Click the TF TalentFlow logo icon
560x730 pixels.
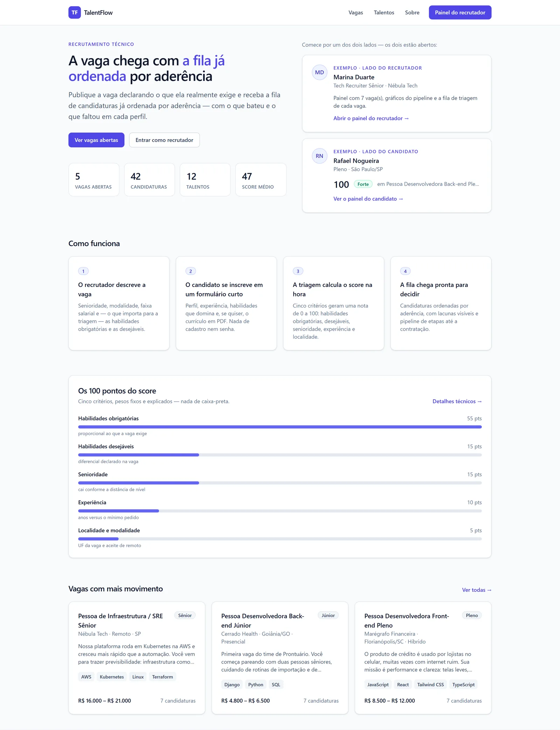click(x=75, y=13)
